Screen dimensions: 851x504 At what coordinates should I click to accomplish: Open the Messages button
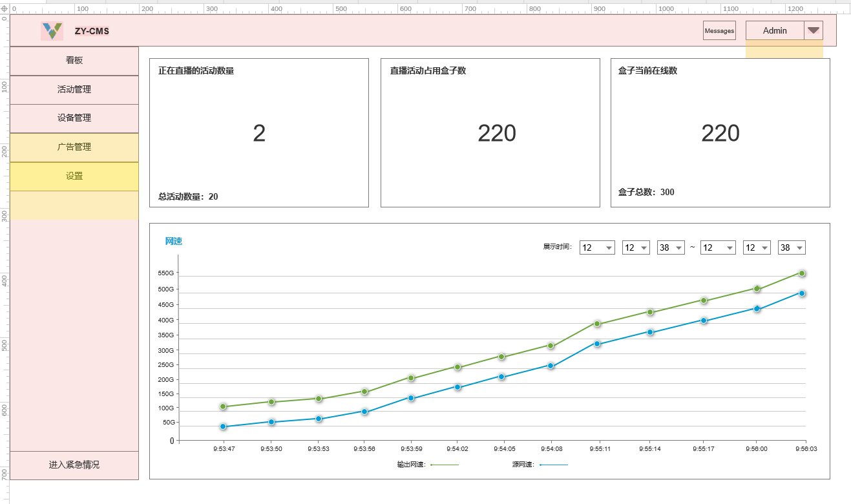(x=719, y=30)
